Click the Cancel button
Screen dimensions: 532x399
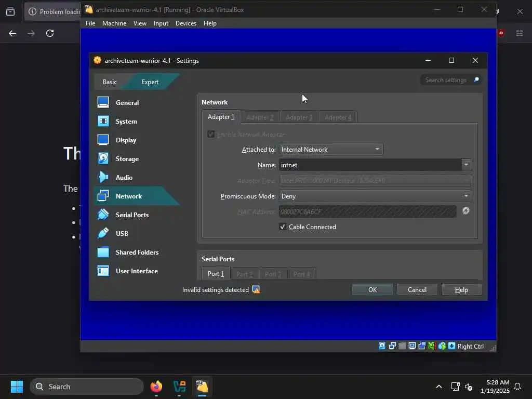[x=417, y=289]
